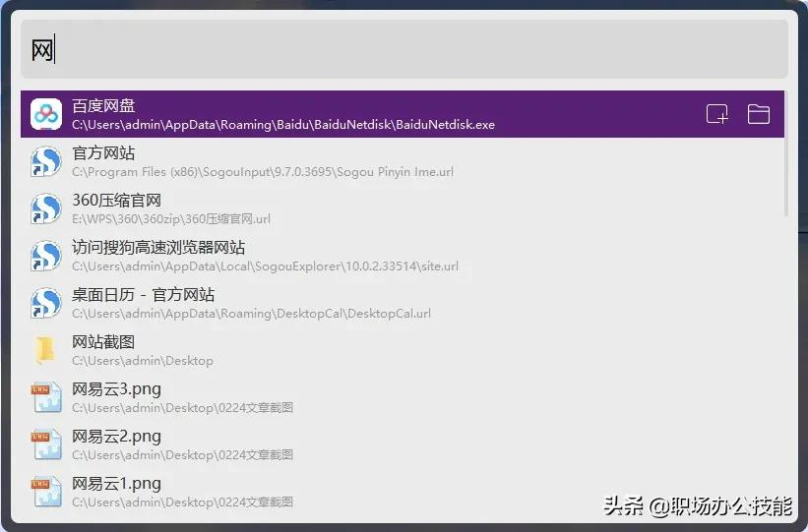Click the results list vertical scrollbar thumb

click(786, 153)
